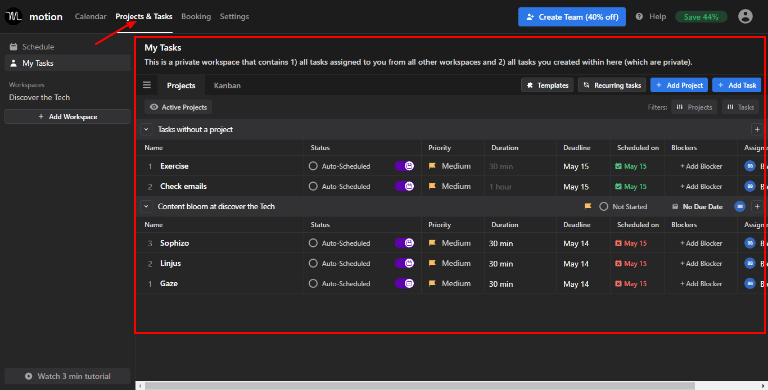Click the assignee avatar in Exercise row
The image size is (768, 390).
coord(749,166)
